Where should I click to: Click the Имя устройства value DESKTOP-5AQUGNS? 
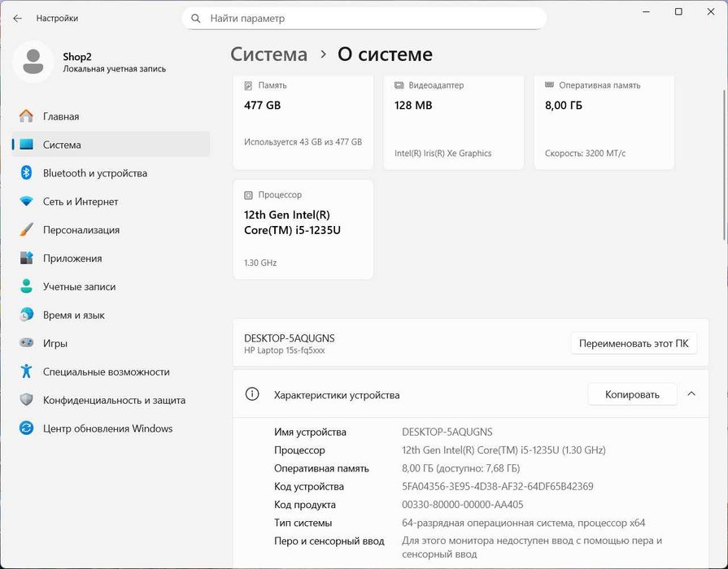click(447, 432)
